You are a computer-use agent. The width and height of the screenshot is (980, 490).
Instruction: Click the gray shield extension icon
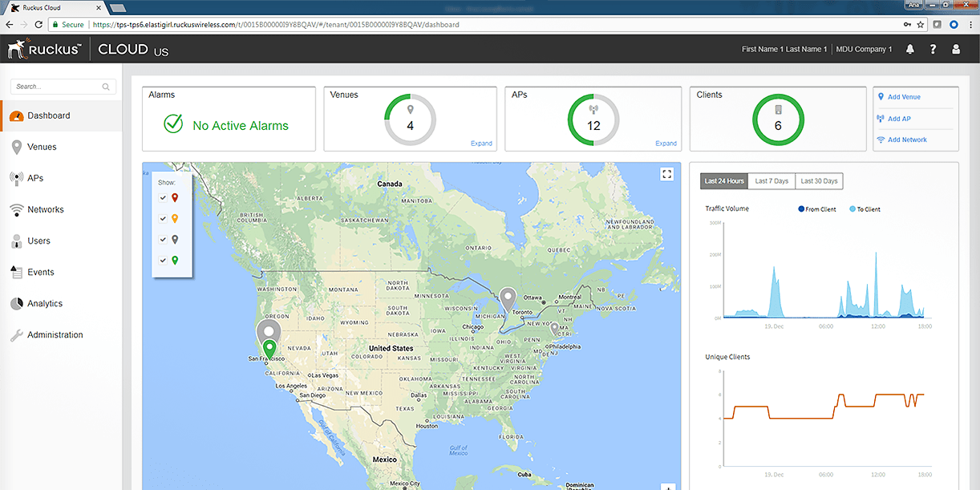[x=937, y=25]
